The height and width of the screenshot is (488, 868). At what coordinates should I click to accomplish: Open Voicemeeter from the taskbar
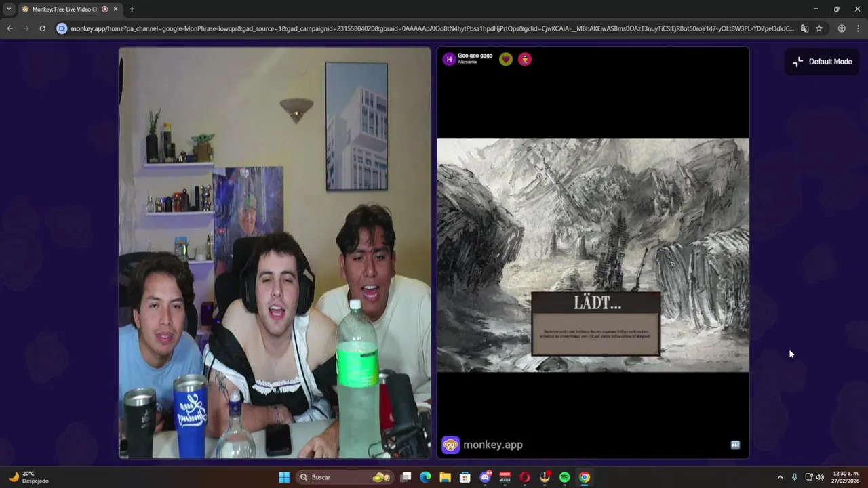505,477
